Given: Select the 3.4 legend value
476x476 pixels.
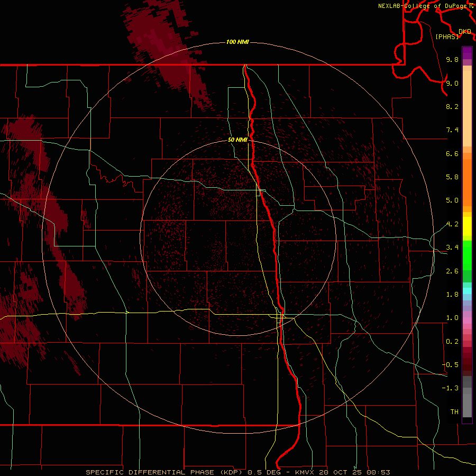Looking at the screenshot, I should coord(452,248).
